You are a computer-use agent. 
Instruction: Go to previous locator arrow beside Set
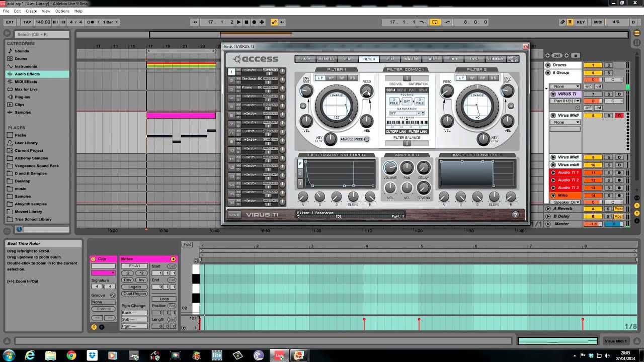(548, 55)
